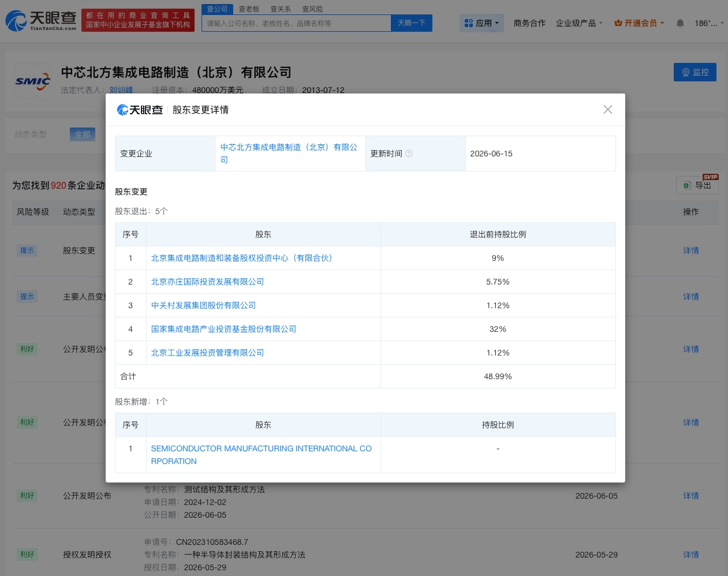Click the red government fund banner
Viewport: 728px width, 576px height.
(x=138, y=20)
